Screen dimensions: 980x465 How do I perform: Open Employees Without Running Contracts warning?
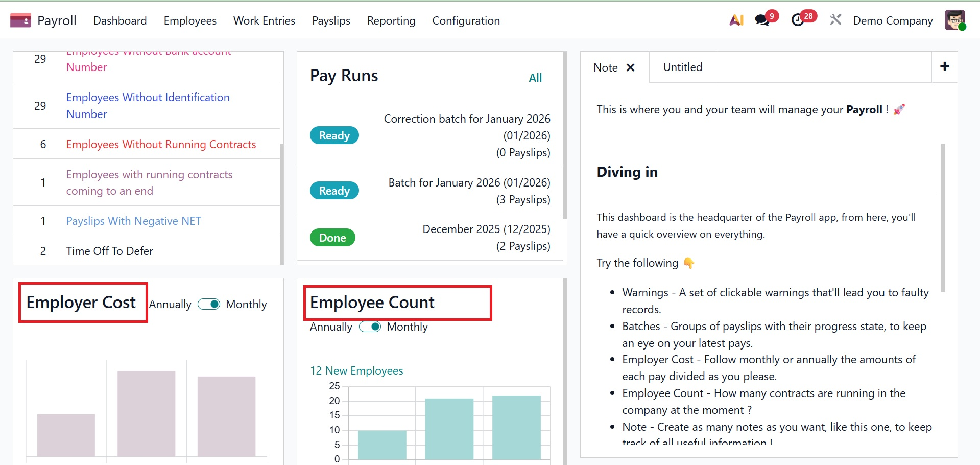161,144
